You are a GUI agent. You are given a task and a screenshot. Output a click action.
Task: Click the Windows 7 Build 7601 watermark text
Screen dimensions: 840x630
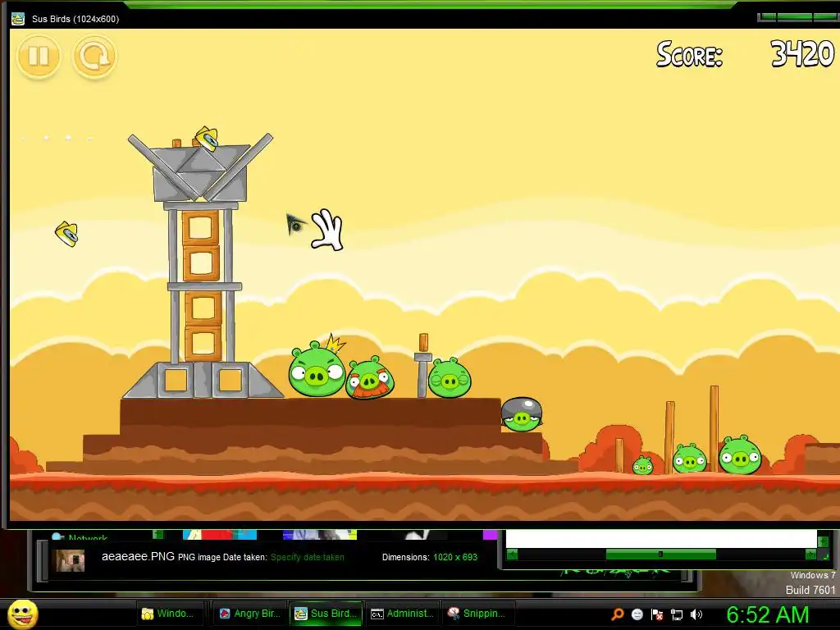click(812, 583)
